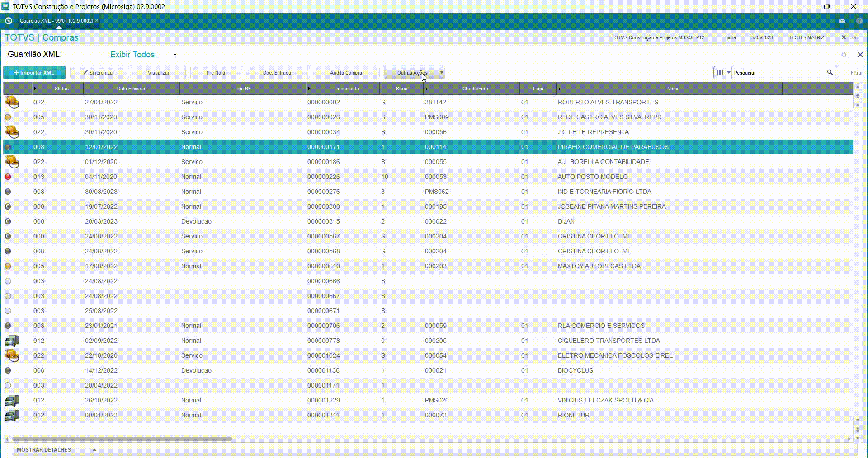Click the search magnifier icon
Screen dimensions: 868x458
[x=830, y=72]
